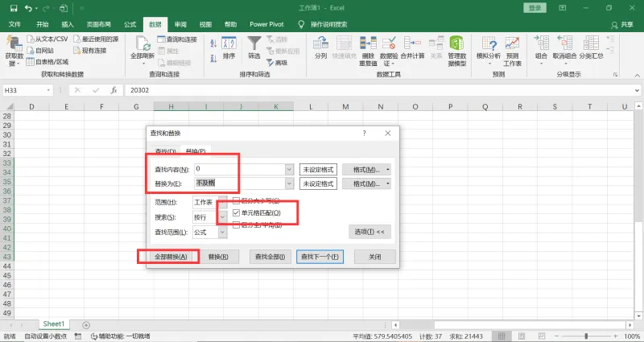Screen dimensions: 644x342
Task: Sort ascending A to Z icon
Action: click(x=213, y=43)
